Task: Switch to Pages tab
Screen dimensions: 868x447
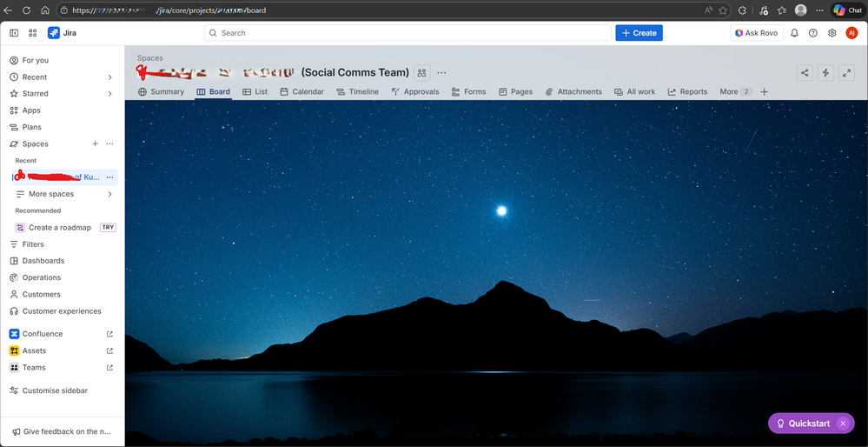Action: tap(515, 91)
